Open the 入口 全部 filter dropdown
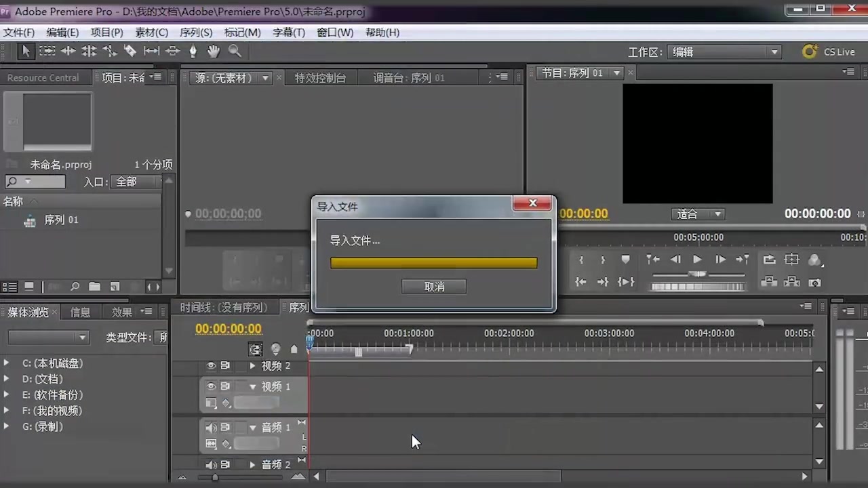This screenshot has width=868, height=488. click(136, 182)
